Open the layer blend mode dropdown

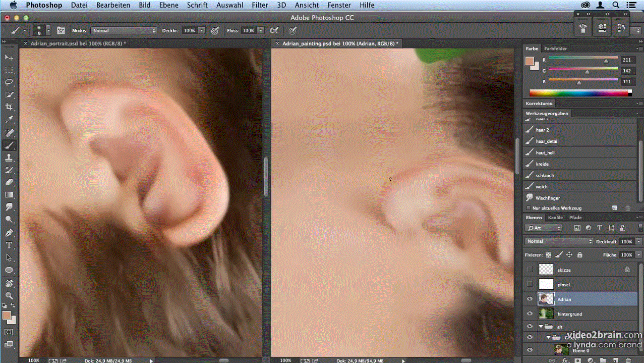coord(559,241)
